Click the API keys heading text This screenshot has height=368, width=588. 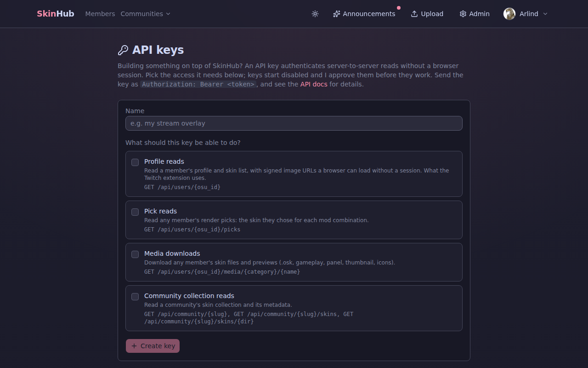tap(158, 50)
